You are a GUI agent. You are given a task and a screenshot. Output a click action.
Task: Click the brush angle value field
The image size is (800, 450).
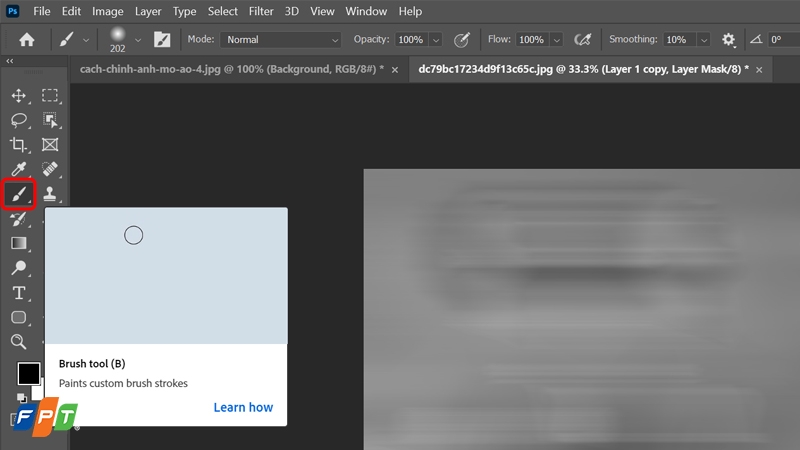(784, 39)
